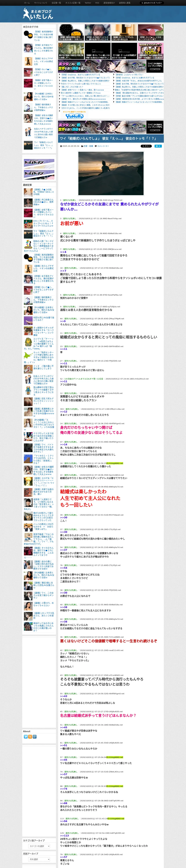
Task: Open サイトについて in the top navigation
Action: pyautogui.click(x=41, y=3)
